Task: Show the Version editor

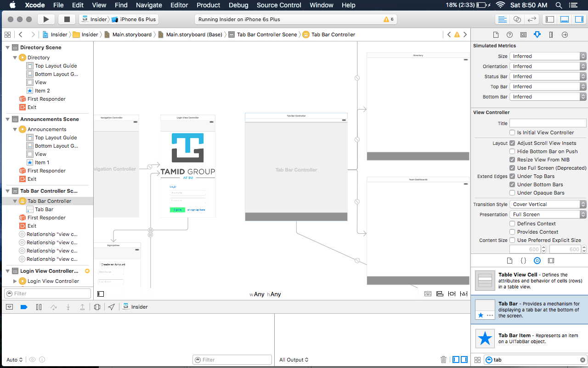Action: click(x=532, y=19)
